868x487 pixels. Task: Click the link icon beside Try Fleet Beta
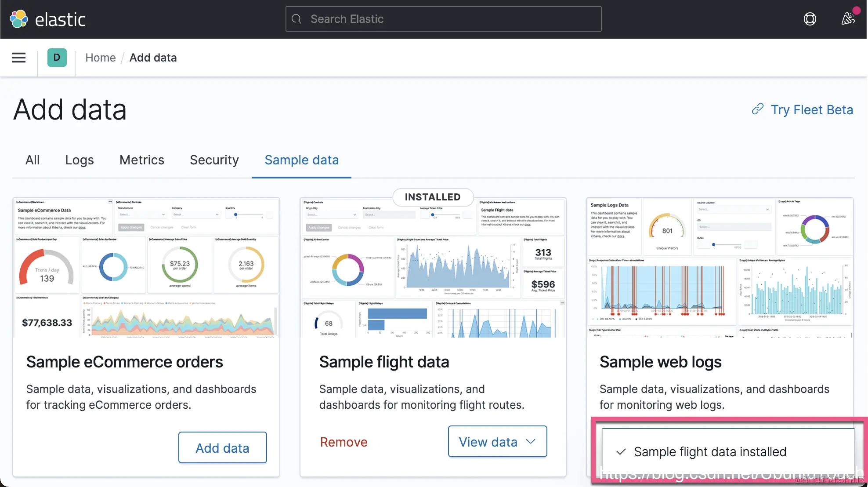(x=758, y=109)
